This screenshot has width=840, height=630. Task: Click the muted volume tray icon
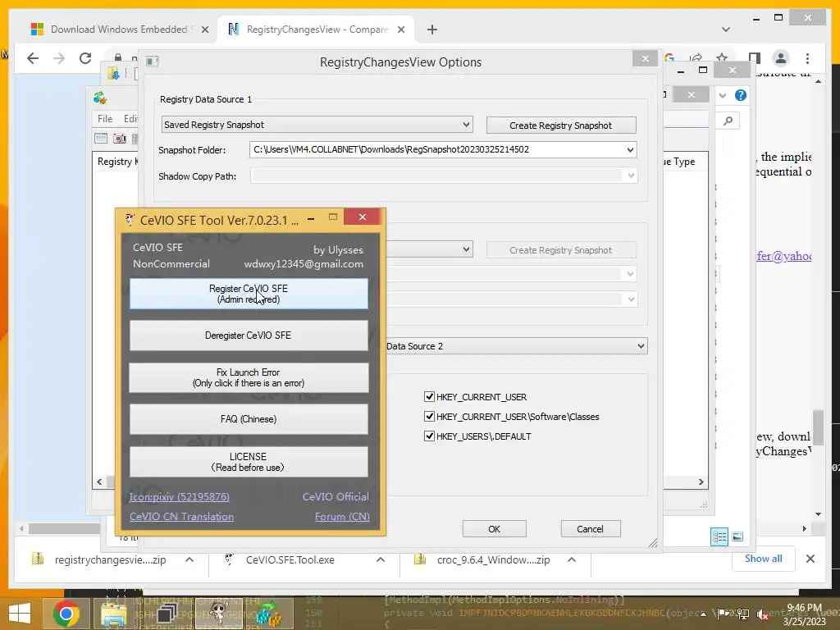click(x=763, y=614)
